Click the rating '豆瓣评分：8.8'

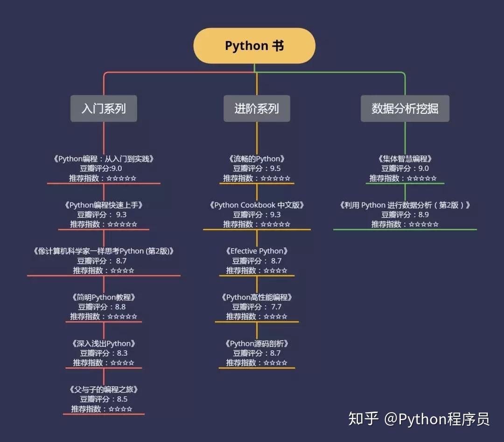click(102, 307)
